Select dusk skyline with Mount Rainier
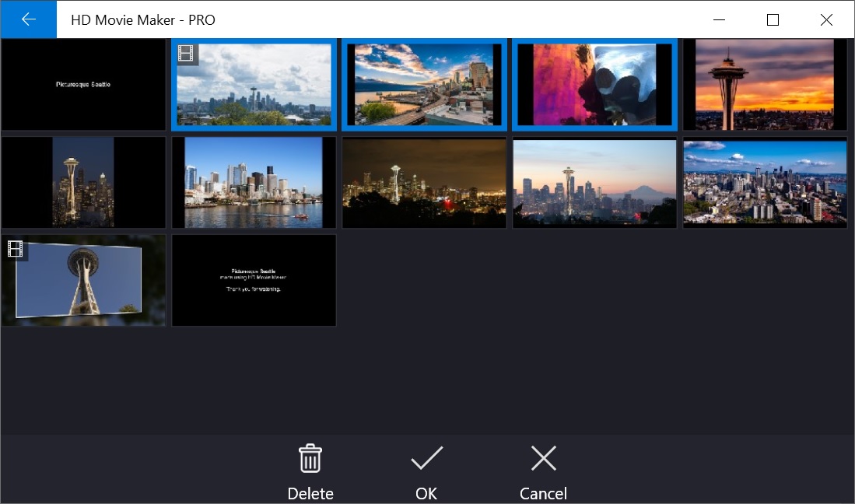 [x=595, y=183]
